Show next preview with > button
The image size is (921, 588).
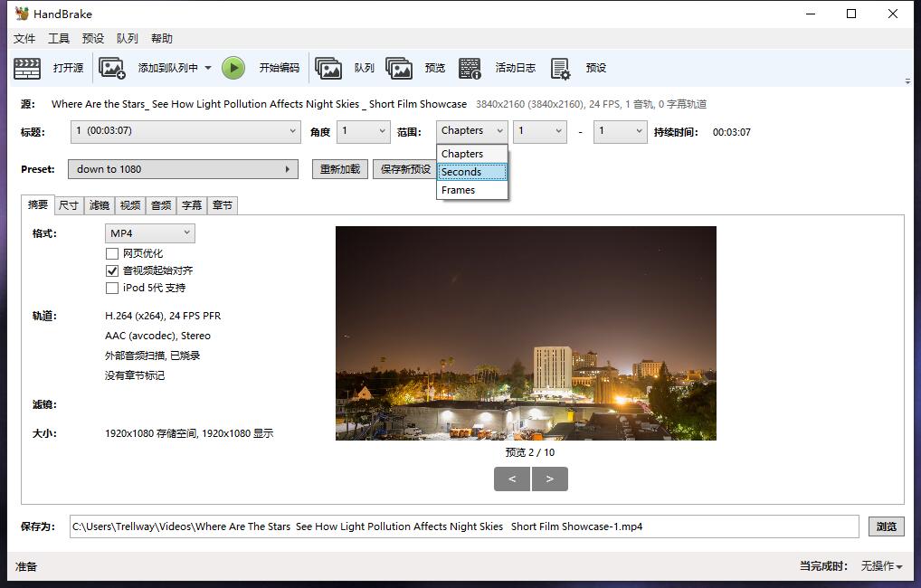click(550, 479)
